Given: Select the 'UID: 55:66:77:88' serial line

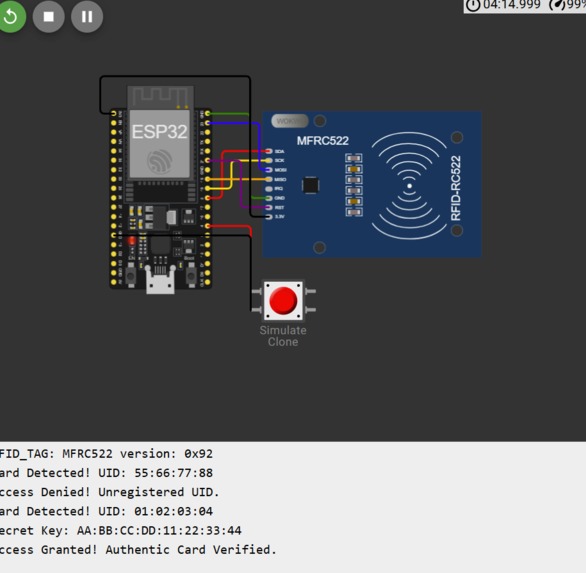Looking at the screenshot, I should (107, 473).
